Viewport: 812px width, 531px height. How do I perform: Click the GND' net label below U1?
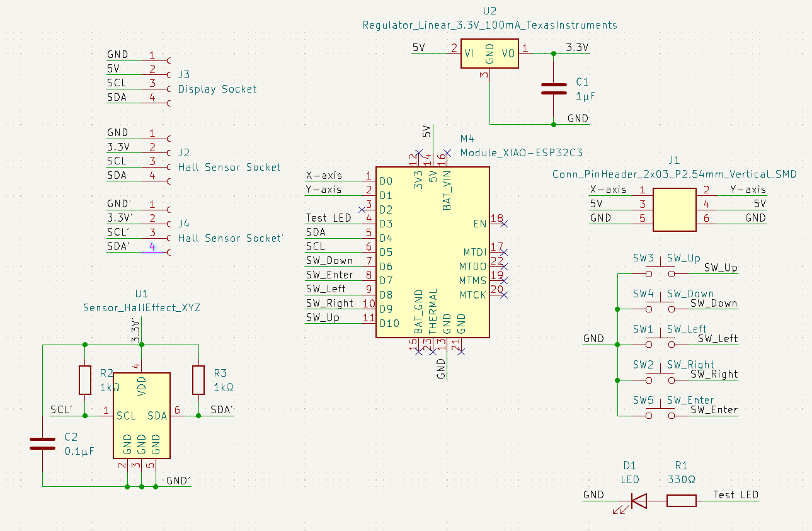(x=178, y=481)
